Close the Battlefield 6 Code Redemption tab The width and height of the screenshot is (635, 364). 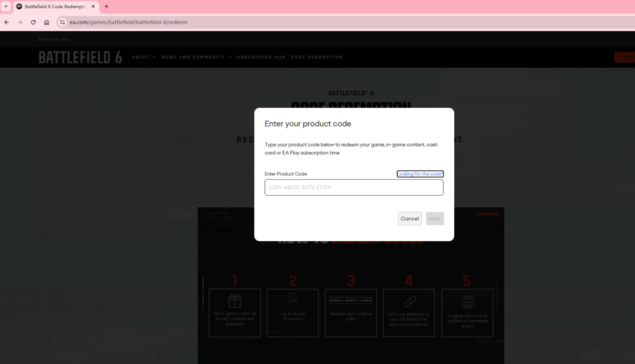[93, 6]
